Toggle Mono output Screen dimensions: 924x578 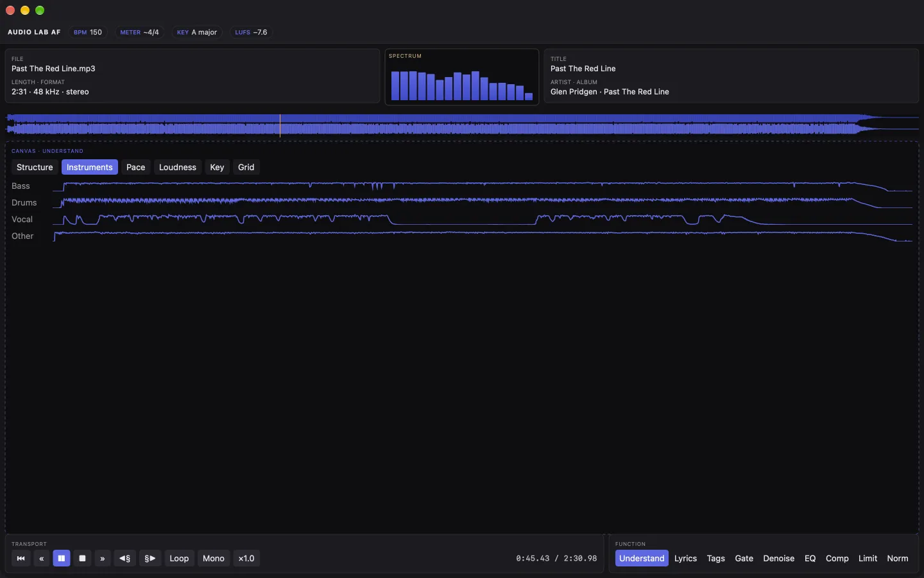214,558
